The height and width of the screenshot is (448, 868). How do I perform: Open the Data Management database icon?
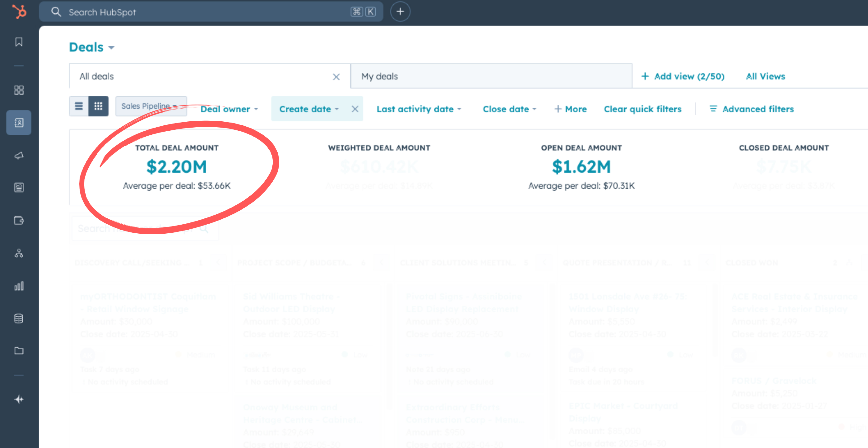[19, 318]
